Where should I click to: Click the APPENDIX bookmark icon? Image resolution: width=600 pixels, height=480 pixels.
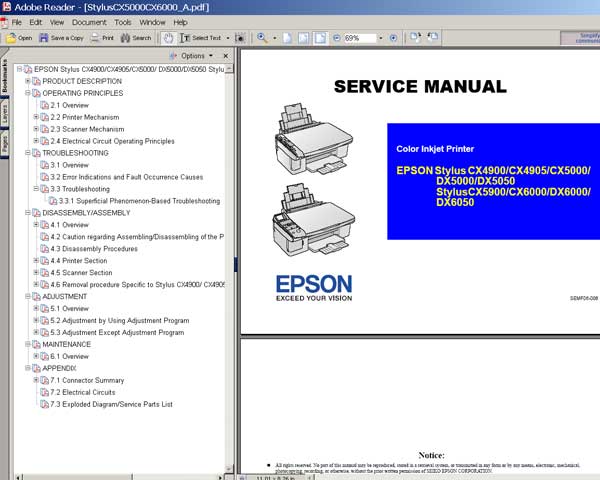coord(36,368)
